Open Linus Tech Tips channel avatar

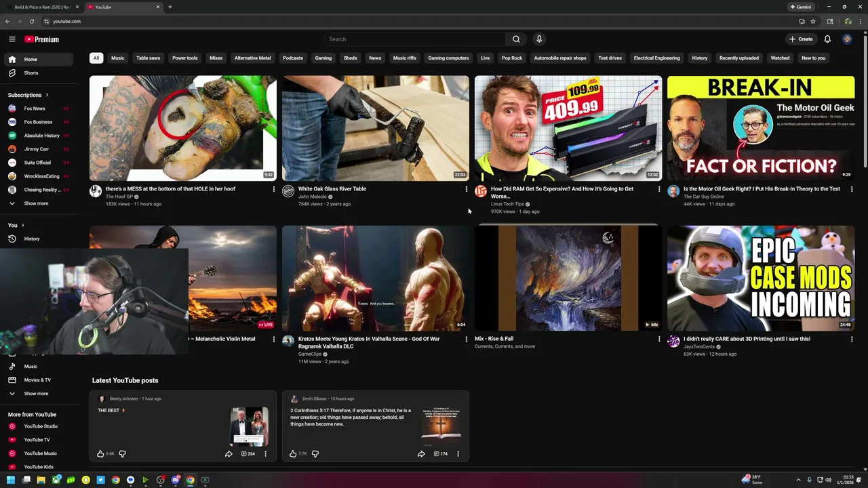click(x=481, y=191)
